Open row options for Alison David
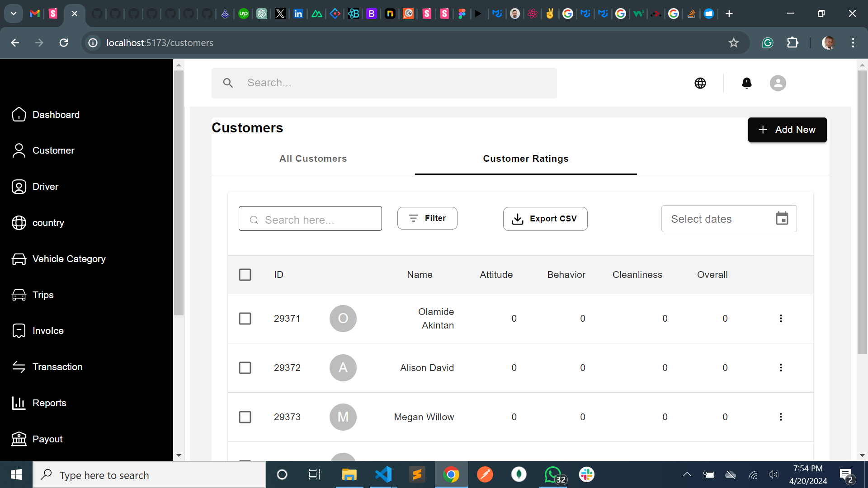868x488 pixels. [781, 368]
